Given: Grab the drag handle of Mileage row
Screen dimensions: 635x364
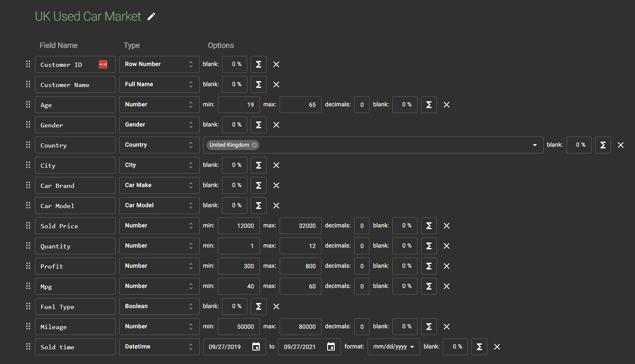Looking at the screenshot, I should 28,326.
